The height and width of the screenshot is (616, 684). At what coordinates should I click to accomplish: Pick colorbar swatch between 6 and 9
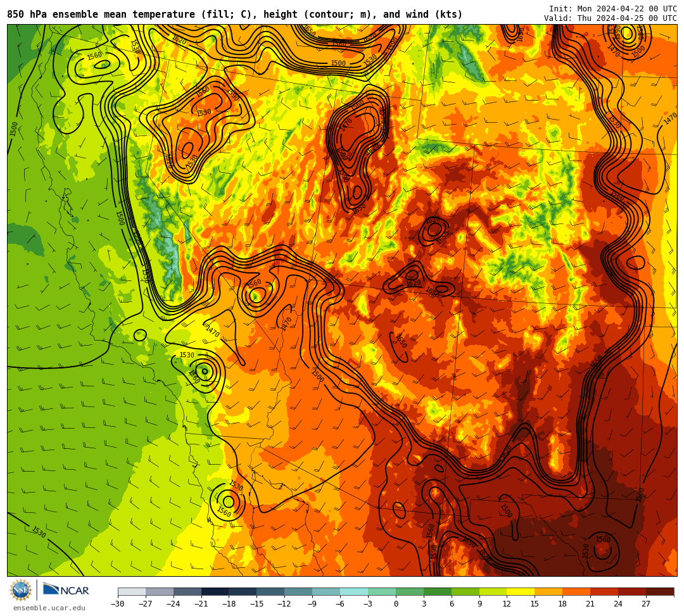[x=465, y=591]
